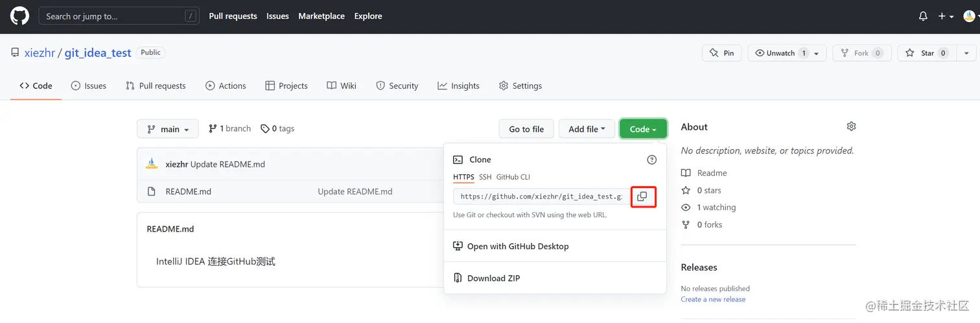
Task: Focus the Search or jump to field
Action: 119,16
